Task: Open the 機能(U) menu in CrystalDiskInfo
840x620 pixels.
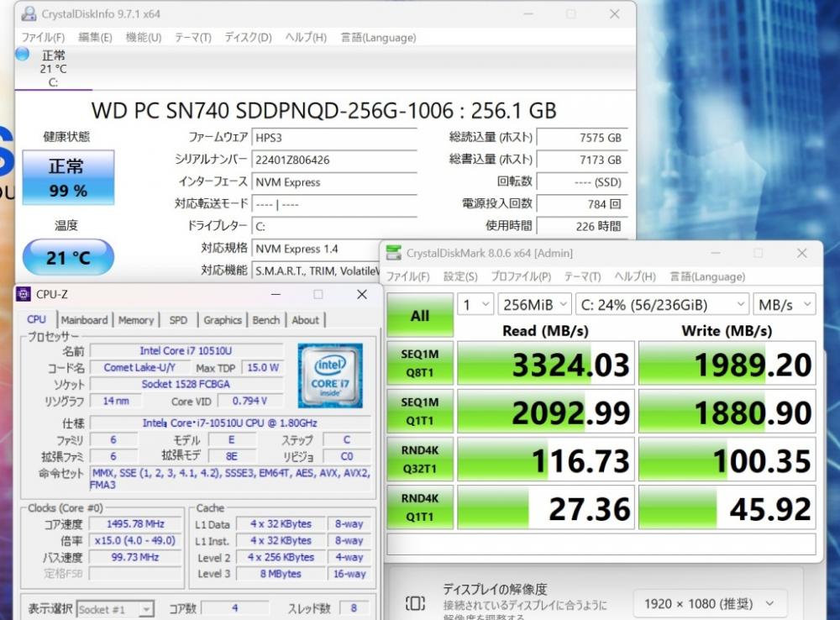Action: [x=144, y=38]
